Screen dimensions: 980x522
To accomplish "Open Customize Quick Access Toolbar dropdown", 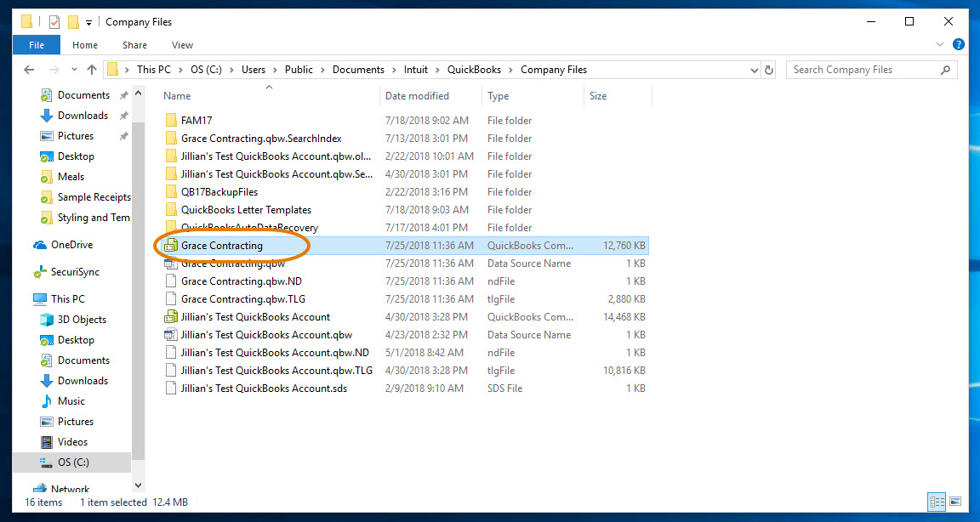I will 88,22.
